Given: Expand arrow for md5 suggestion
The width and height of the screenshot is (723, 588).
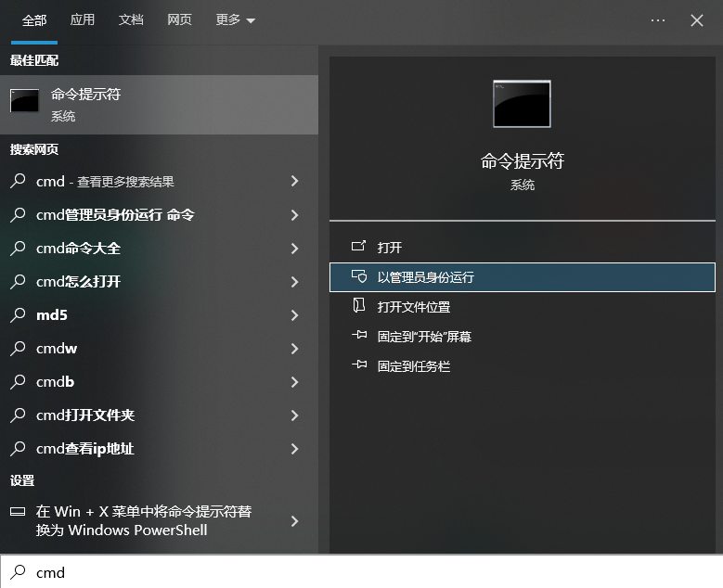Looking at the screenshot, I should (x=294, y=315).
